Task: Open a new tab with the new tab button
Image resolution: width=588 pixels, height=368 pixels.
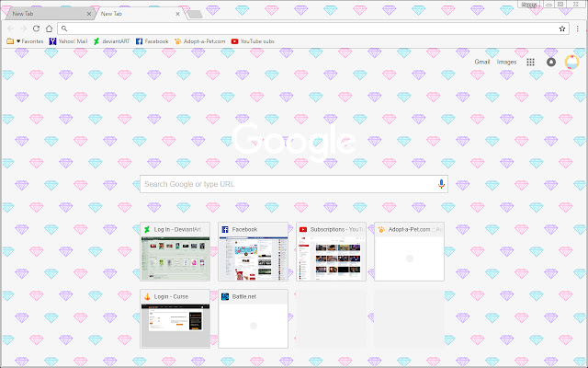Action: (195, 15)
